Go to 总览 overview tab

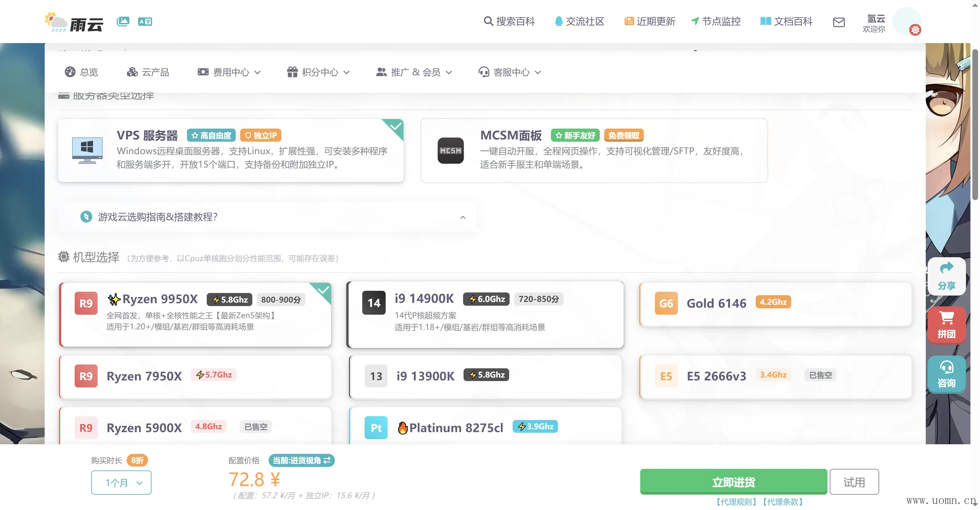(81, 72)
